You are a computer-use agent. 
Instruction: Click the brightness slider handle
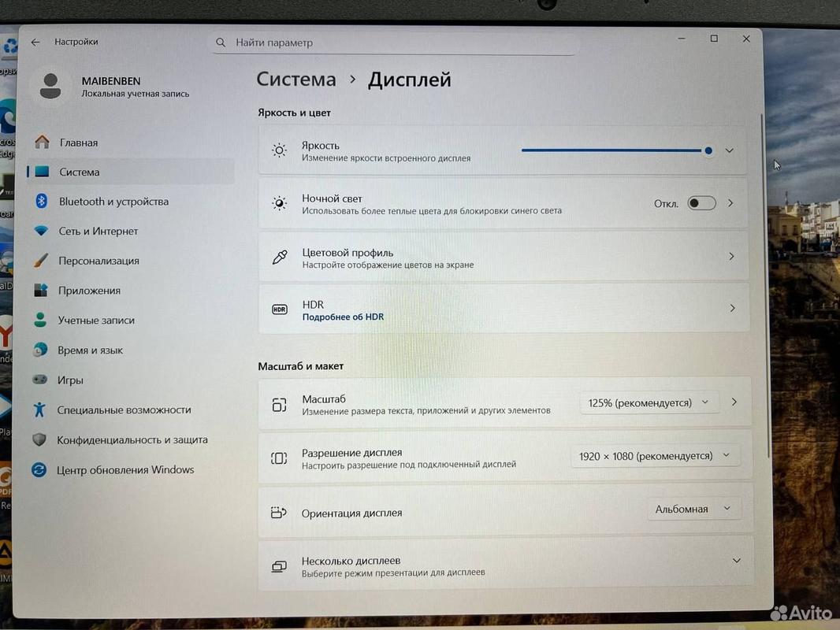pos(708,150)
